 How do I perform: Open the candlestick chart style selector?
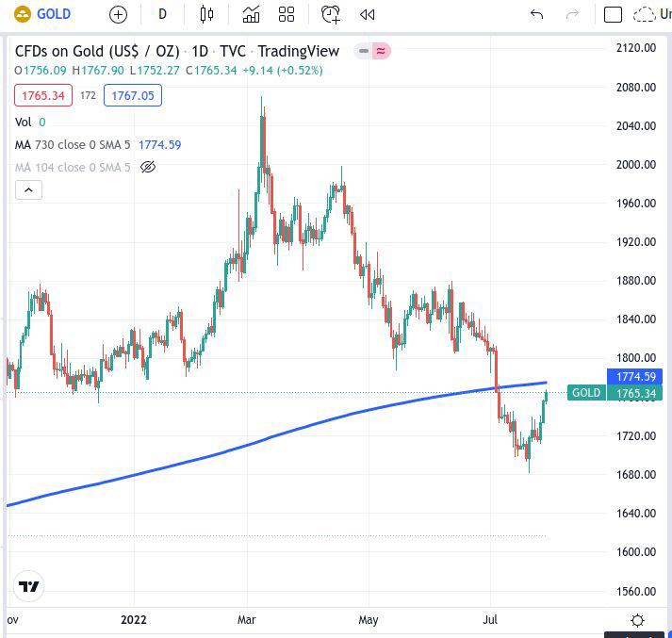[207, 14]
